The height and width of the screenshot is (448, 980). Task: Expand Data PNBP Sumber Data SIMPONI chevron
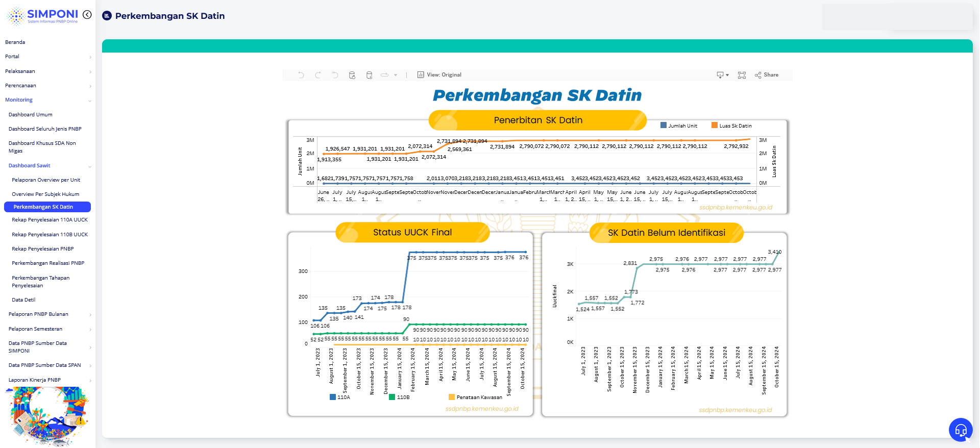90,347
